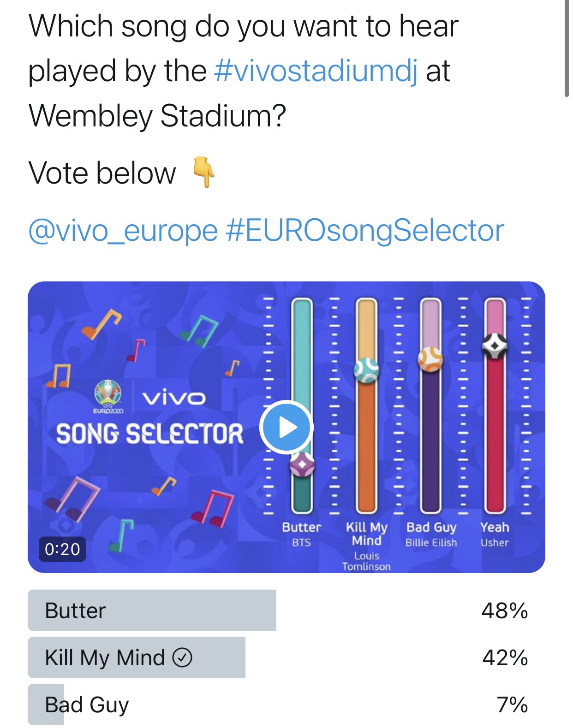Click the Yeah Usher label

495,534
